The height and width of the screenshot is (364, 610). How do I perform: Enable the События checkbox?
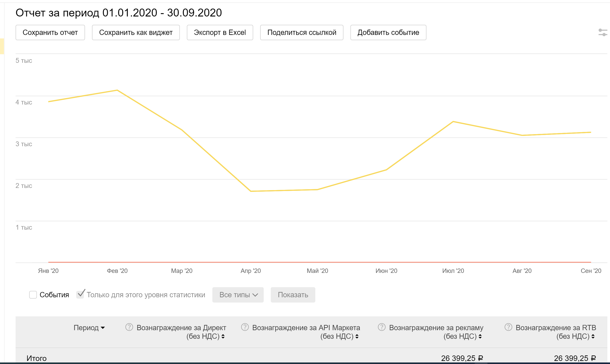pyautogui.click(x=33, y=295)
